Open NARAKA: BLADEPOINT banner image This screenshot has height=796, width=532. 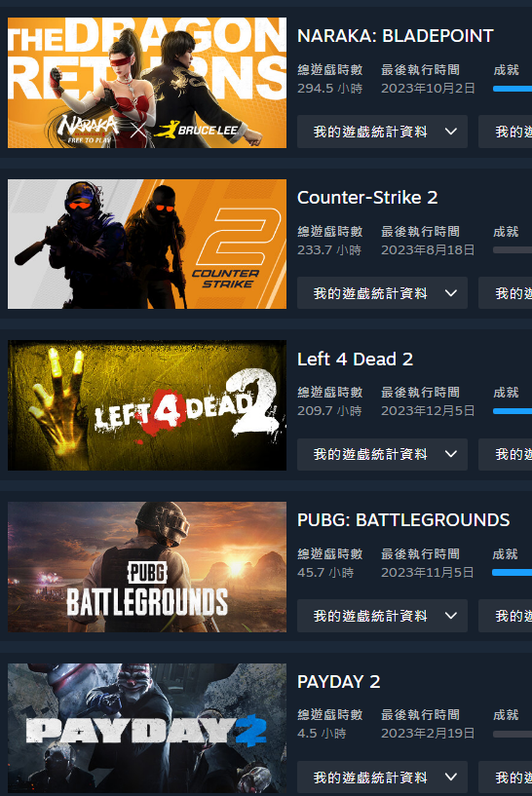point(147,83)
